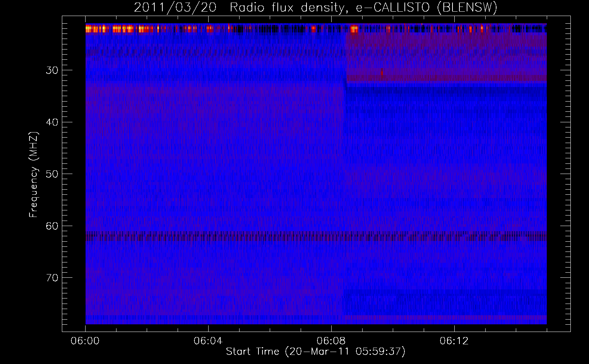Click the 06:08 time tick label
Image resolution: width=589 pixels, height=364 pixels.
331,341
